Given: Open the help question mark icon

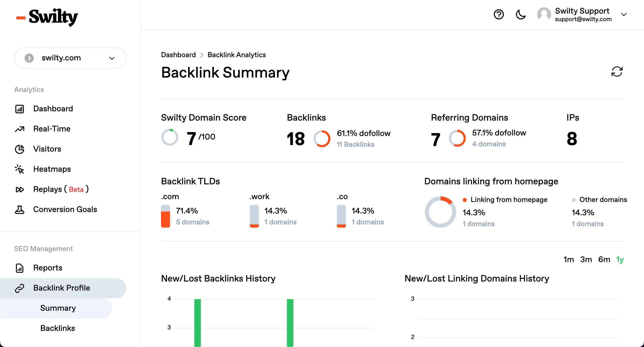Looking at the screenshot, I should coord(499,15).
